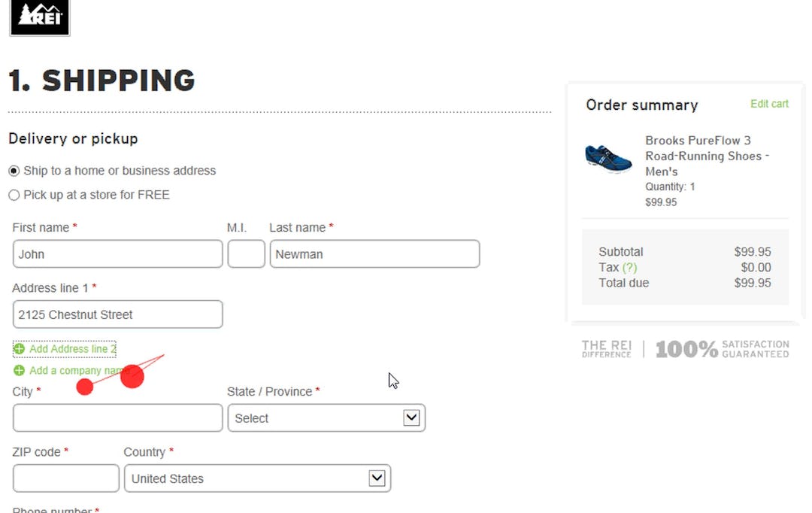This screenshot has width=812, height=513.
Task: Open the Edit cart link
Action: [768, 104]
